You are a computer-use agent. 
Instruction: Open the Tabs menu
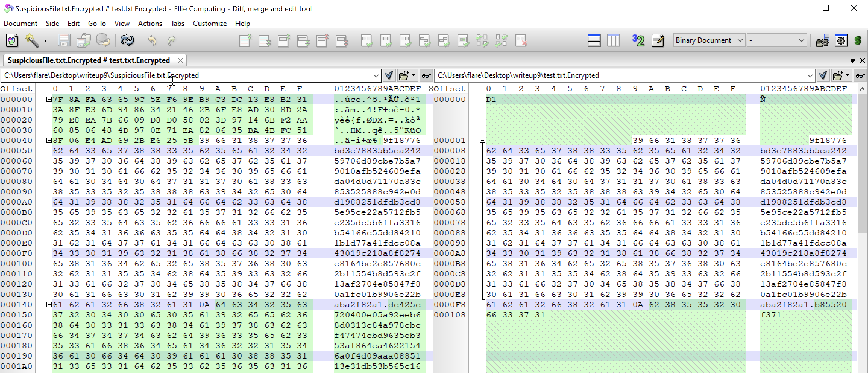pos(177,23)
